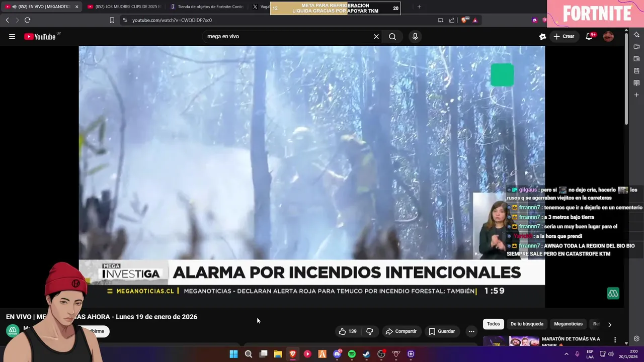Open the Ask AI star icon near Crear
Viewport: 644px width, 362px height.
pos(542,37)
